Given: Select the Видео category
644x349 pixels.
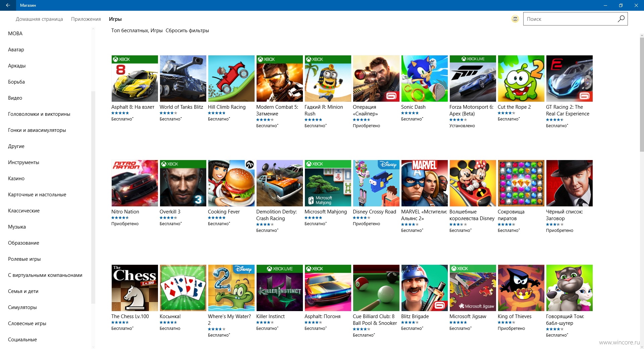Looking at the screenshot, I should (x=15, y=98).
